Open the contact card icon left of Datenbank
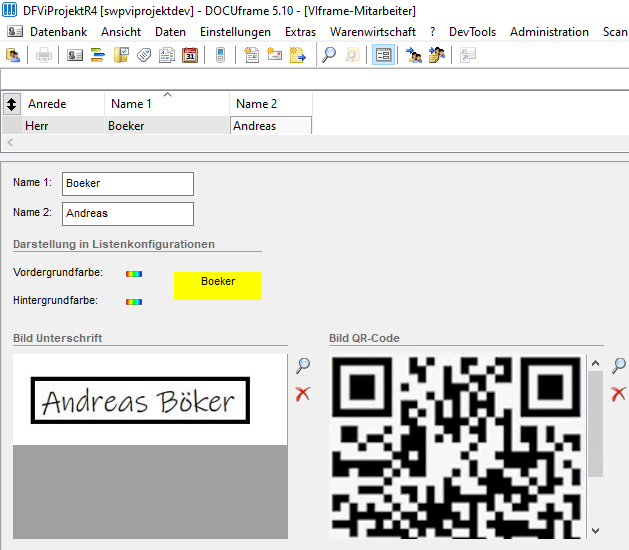Image resolution: width=629 pixels, height=550 pixels. point(15,31)
